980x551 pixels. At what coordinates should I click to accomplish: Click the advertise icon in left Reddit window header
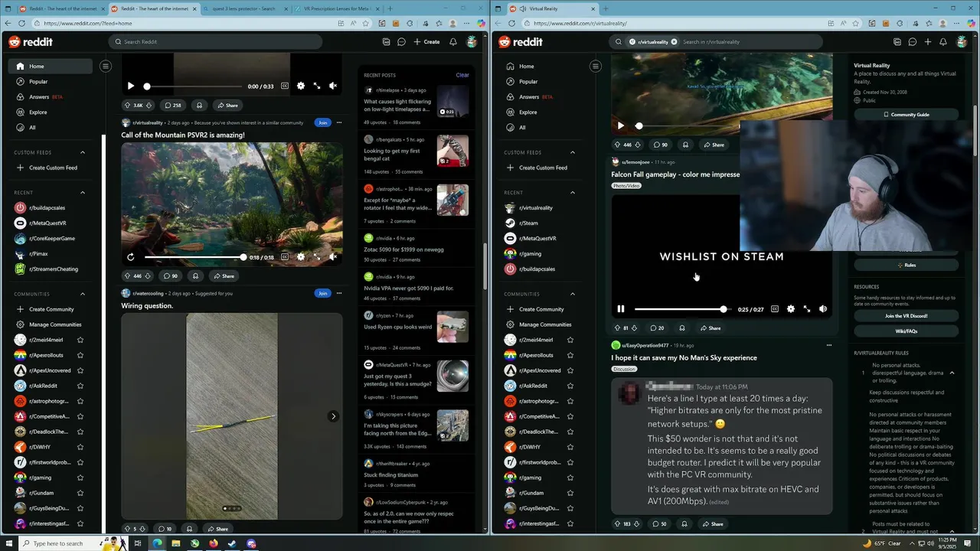pos(386,42)
